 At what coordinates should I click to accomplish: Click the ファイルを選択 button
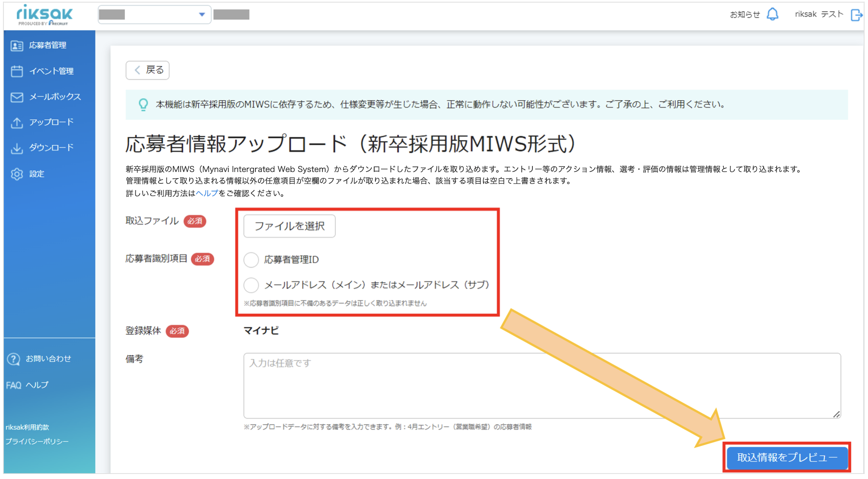point(289,226)
